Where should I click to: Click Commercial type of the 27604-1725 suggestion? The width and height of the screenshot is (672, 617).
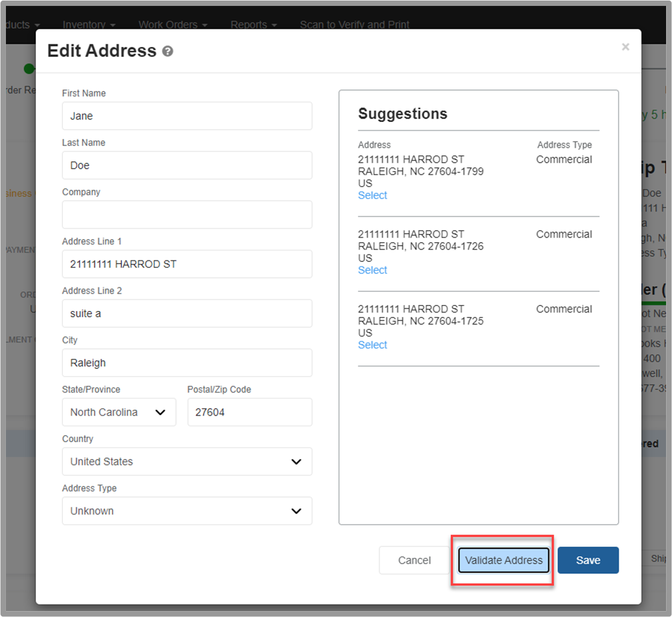(x=564, y=309)
